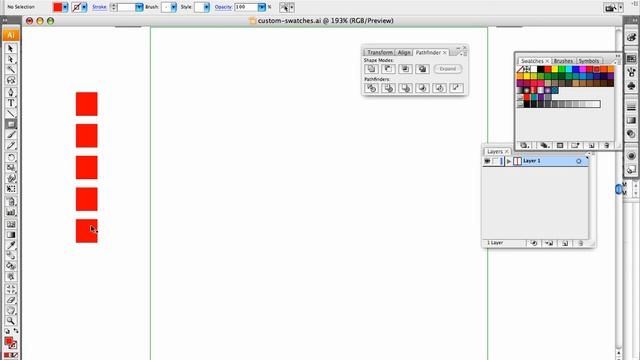Click the Add to shape area icon
Screen dimensions: 640x360
[x=371, y=69]
